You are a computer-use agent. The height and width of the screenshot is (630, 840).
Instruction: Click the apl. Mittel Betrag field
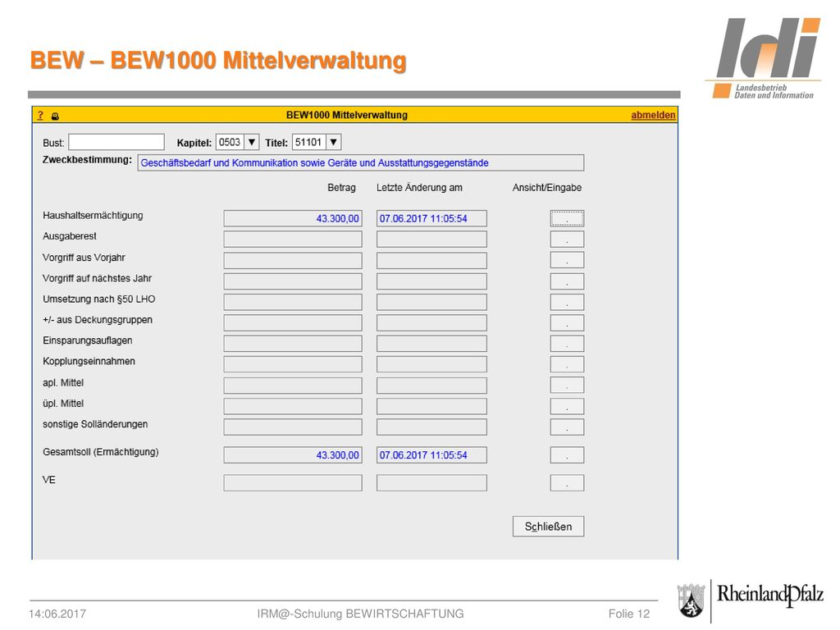[x=293, y=386]
